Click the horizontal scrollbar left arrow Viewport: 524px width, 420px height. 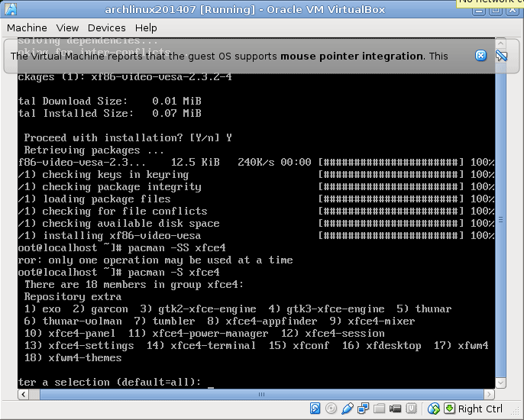coord(23,394)
